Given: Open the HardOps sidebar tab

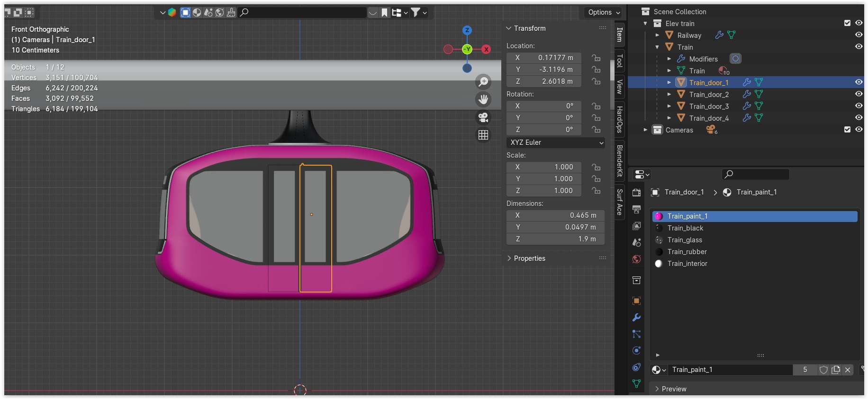Looking at the screenshot, I should coord(619,119).
